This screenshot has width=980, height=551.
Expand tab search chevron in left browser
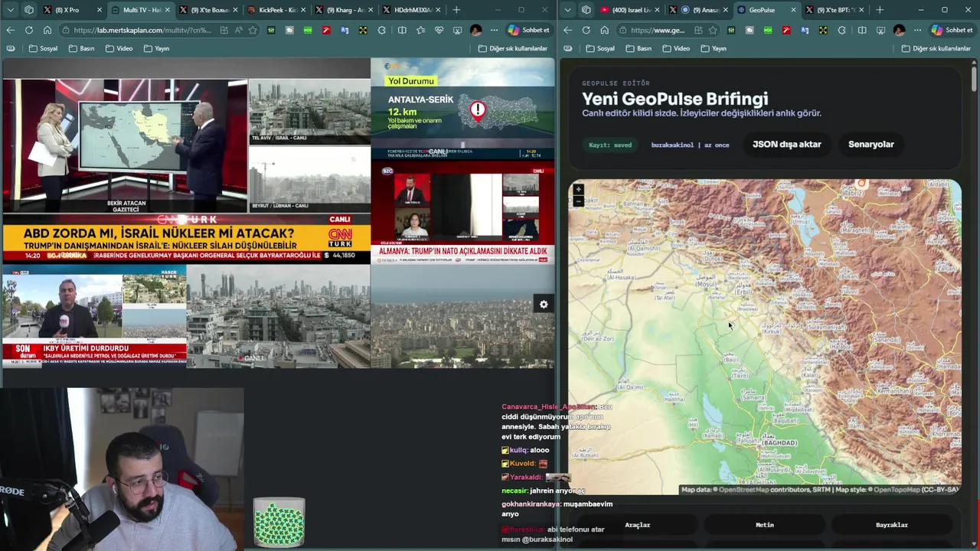click(10, 10)
